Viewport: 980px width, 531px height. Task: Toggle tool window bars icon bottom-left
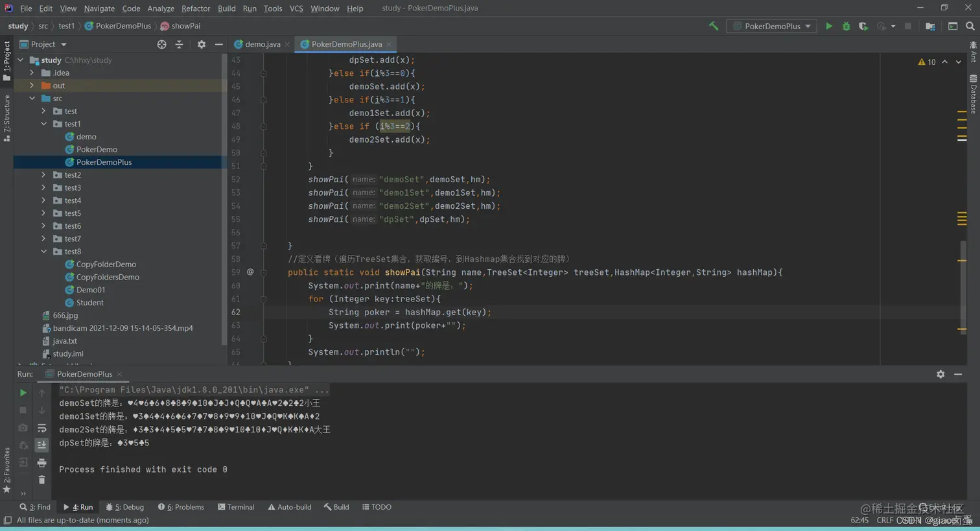7,520
